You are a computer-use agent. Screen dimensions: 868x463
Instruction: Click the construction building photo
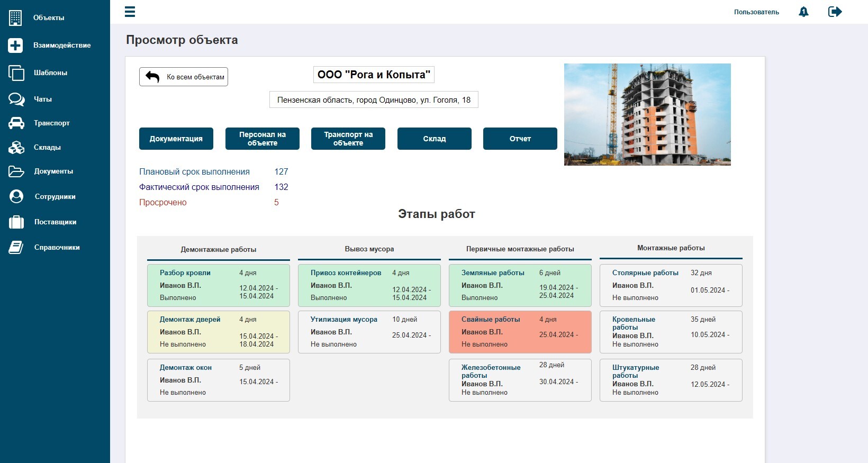pyautogui.click(x=647, y=114)
